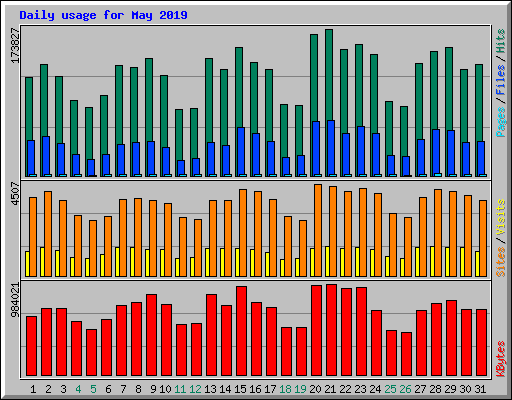This screenshot has height=400, width=512.
Task: Click the KBytes legend label
Action: 501,359
